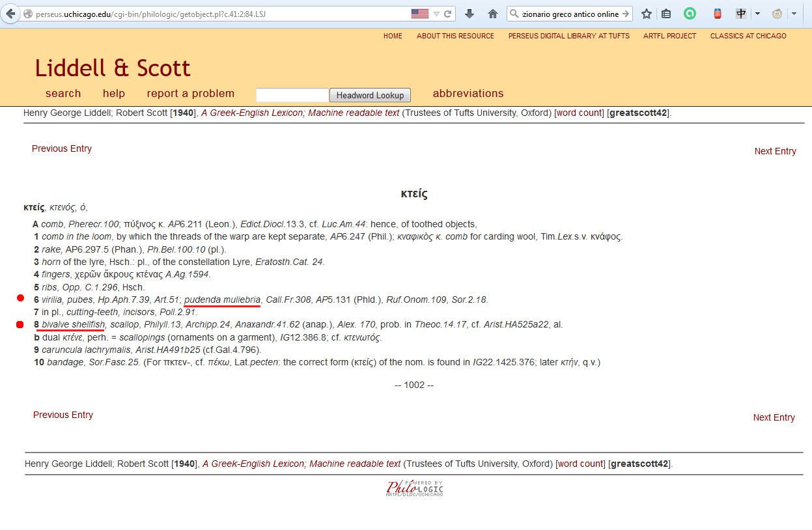Click the magnifier icon in search box
This screenshot has width=812, height=530.
coord(514,14)
